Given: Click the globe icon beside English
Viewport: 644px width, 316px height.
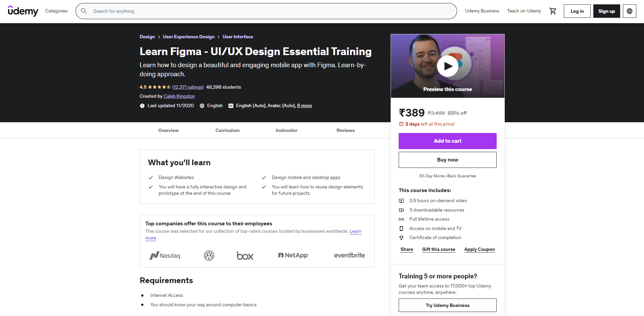Looking at the screenshot, I should coord(202,106).
